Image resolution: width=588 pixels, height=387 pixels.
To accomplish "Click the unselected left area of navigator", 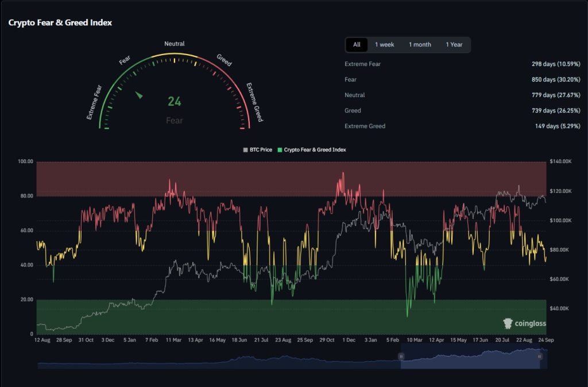I will click(x=218, y=361).
